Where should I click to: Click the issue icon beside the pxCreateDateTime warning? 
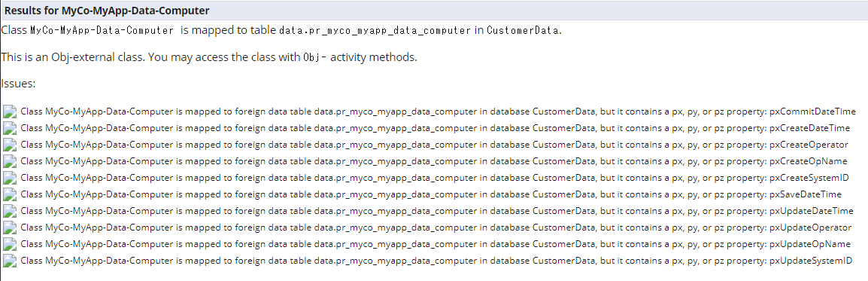point(10,128)
